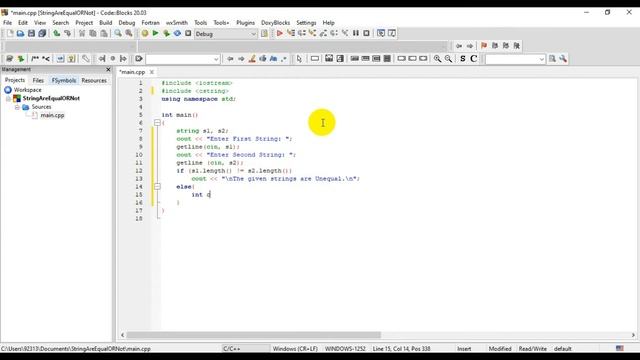Stop the debugger icon
The image size is (640, 360).
coord(367,33)
